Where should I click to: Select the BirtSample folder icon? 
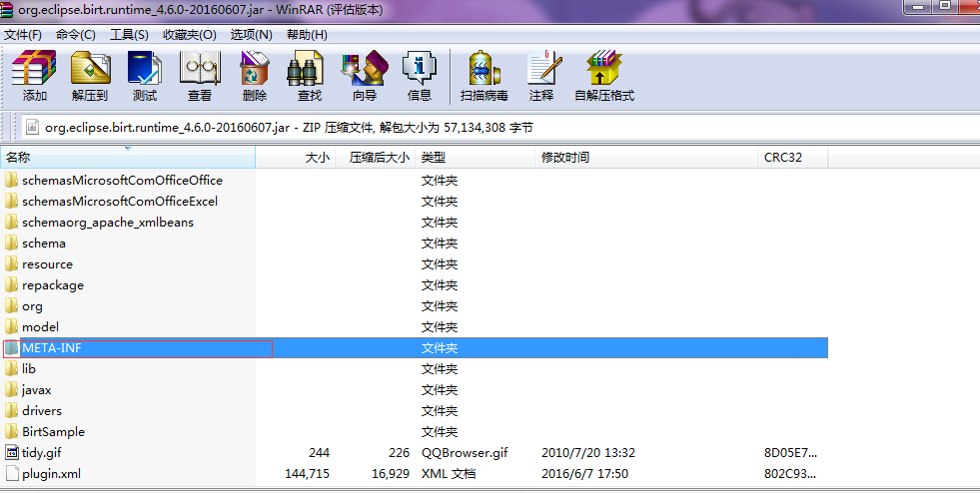coord(11,432)
